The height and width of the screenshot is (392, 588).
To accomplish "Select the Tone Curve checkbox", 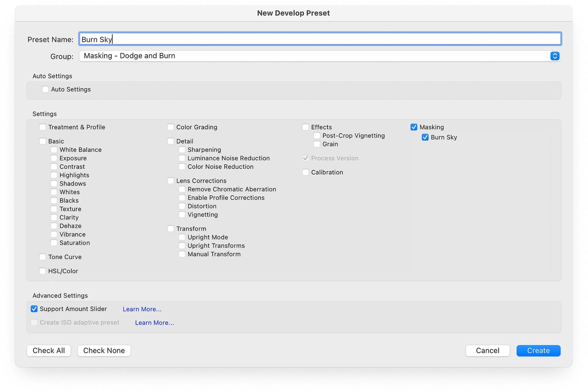I will [43, 257].
